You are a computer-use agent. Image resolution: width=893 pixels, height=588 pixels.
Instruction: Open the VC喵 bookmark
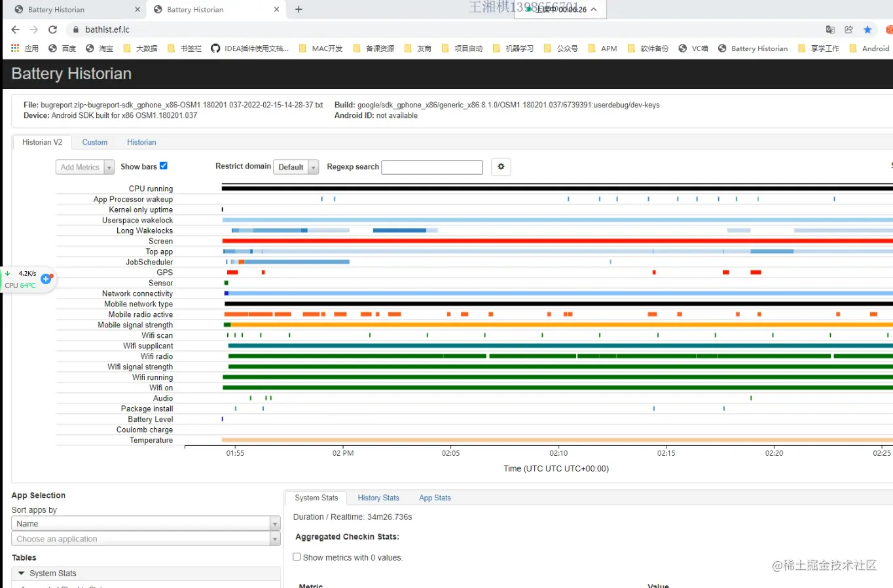(x=693, y=48)
